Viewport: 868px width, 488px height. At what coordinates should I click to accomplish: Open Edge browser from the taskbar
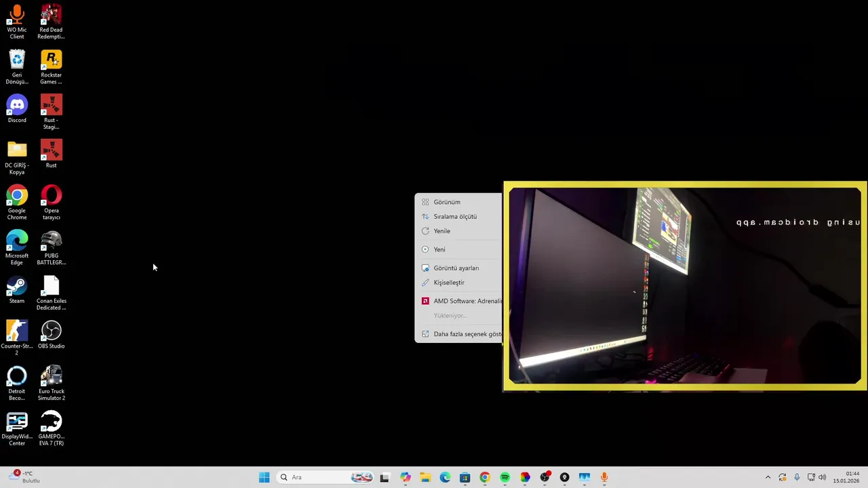445,477
